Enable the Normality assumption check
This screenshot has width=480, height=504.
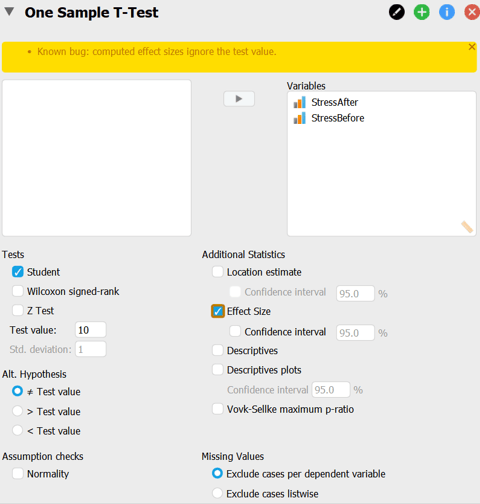(x=18, y=473)
